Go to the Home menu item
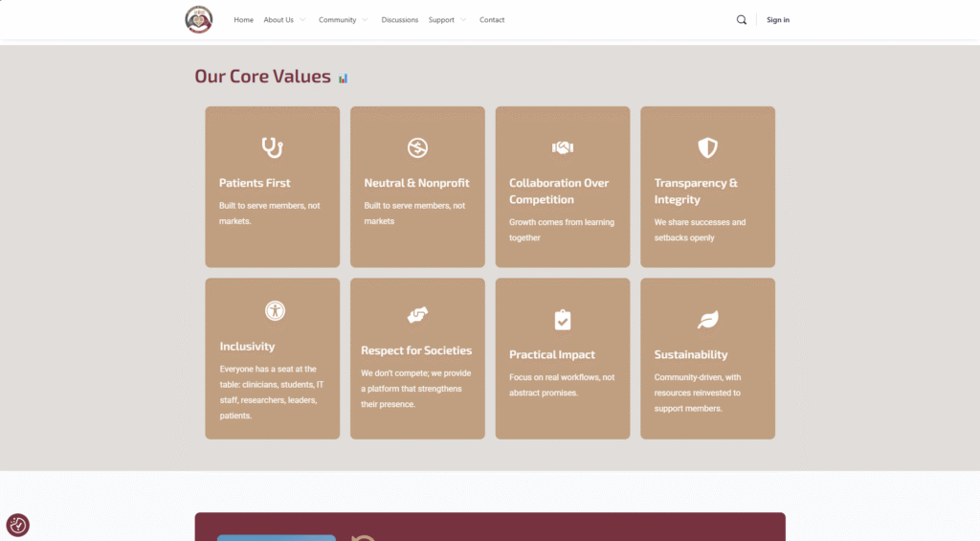 point(244,20)
